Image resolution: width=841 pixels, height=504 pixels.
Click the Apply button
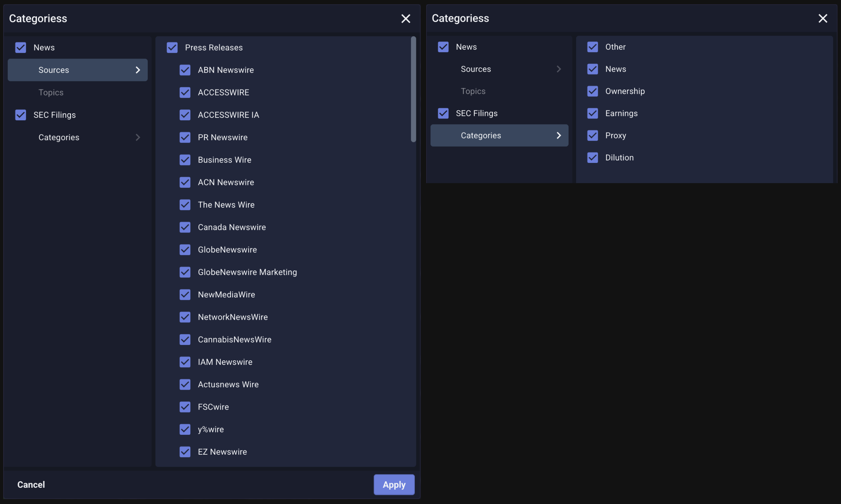(394, 484)
